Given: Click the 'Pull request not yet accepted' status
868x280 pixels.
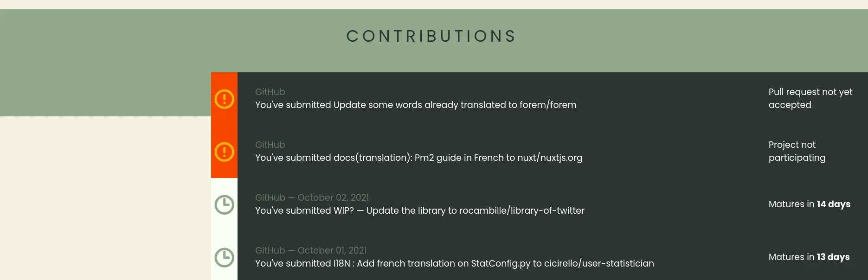Looking at the screenshot, I should point(810,98).
